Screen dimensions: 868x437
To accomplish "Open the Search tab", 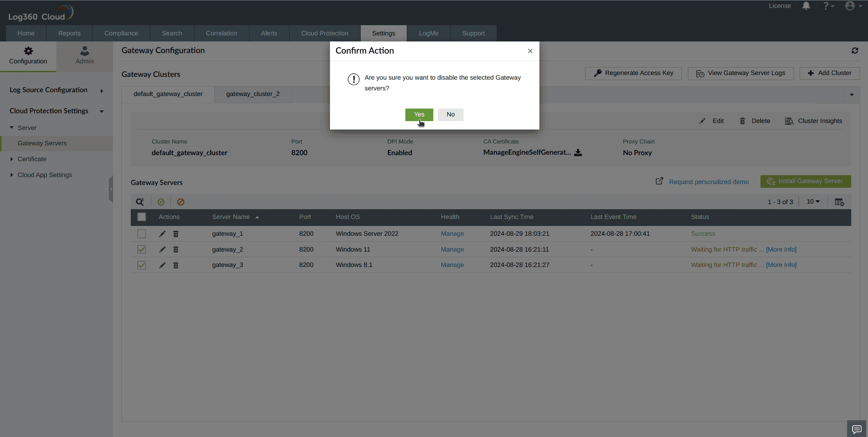I will [x=172, y=34].
